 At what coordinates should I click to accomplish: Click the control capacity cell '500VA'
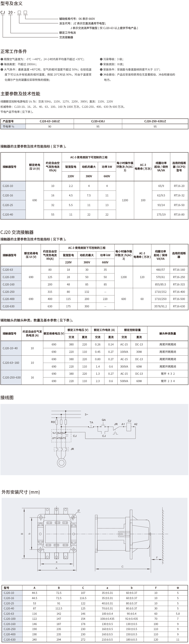(124, 381)
